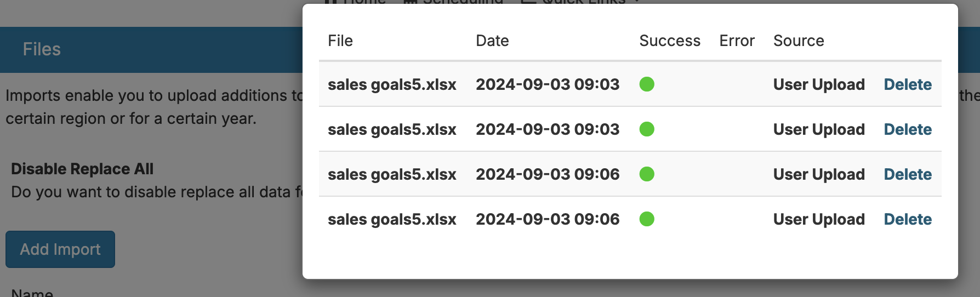Click the Error column header
Viewport: 980px width, 297px height.
click(737, 41)
